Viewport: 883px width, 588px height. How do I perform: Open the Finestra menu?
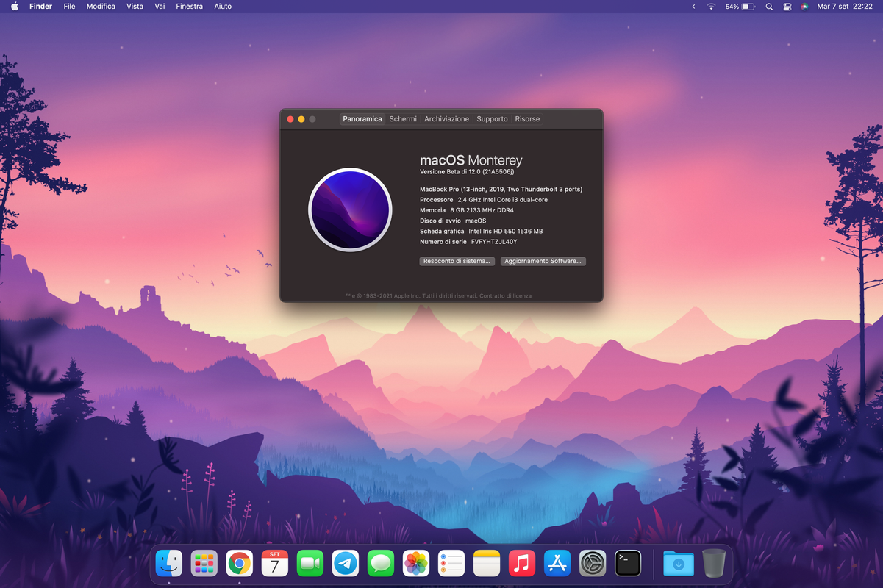190,7
